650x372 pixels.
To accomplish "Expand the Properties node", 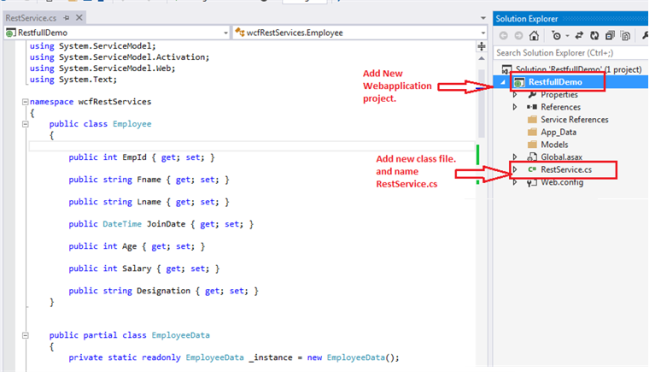I will (515, 95).
